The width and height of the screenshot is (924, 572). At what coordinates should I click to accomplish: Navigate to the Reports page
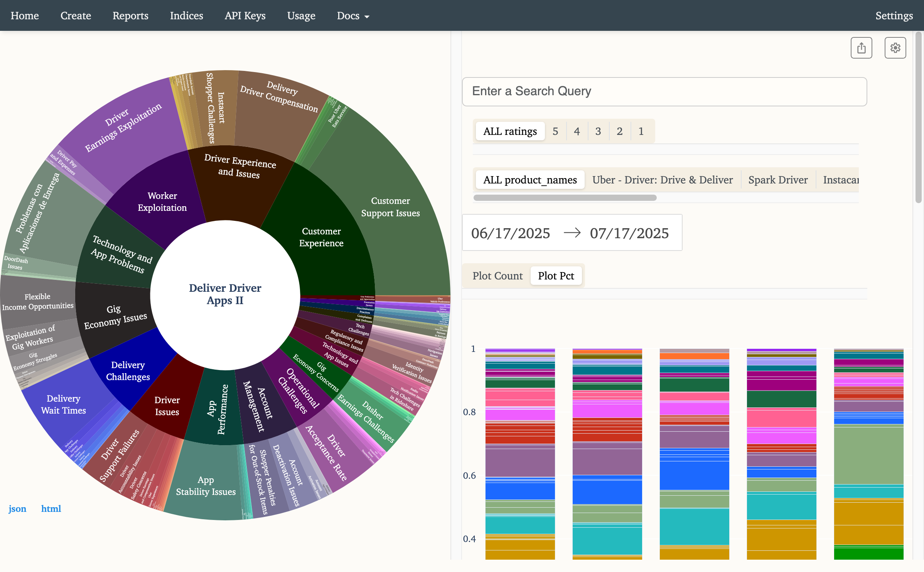[x=130, y=16]
